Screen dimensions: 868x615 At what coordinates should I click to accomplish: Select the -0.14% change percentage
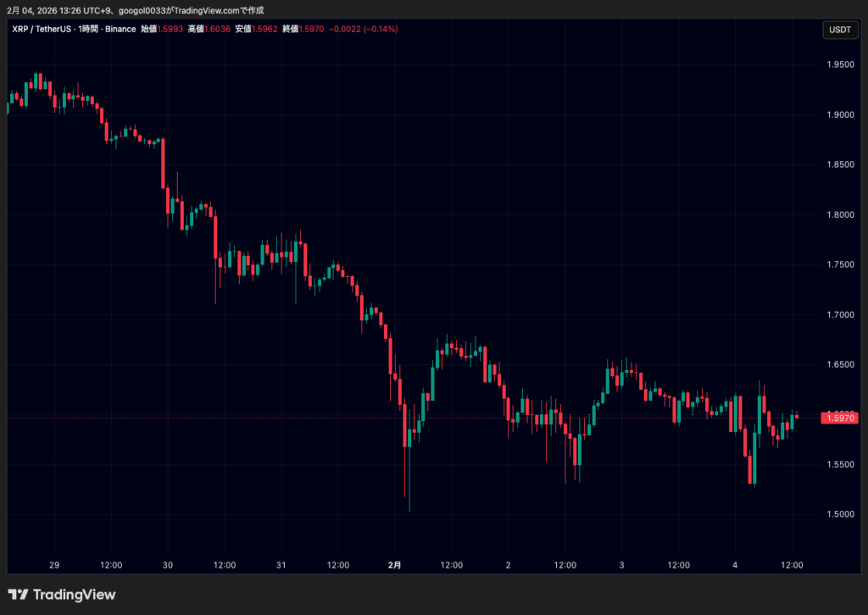[x=380, y=29]
